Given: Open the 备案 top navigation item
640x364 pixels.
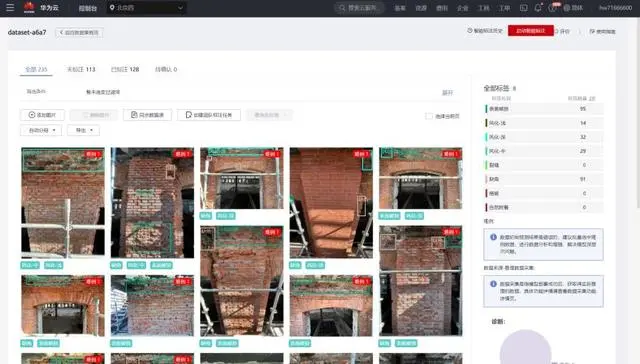Looking at the screenshot, I should point(400,8).
